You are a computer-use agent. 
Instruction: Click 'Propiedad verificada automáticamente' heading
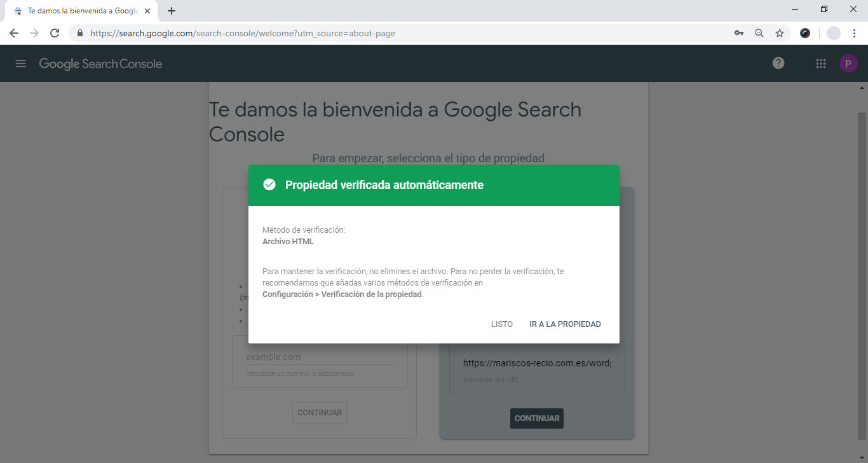click(x=384, y=185)
